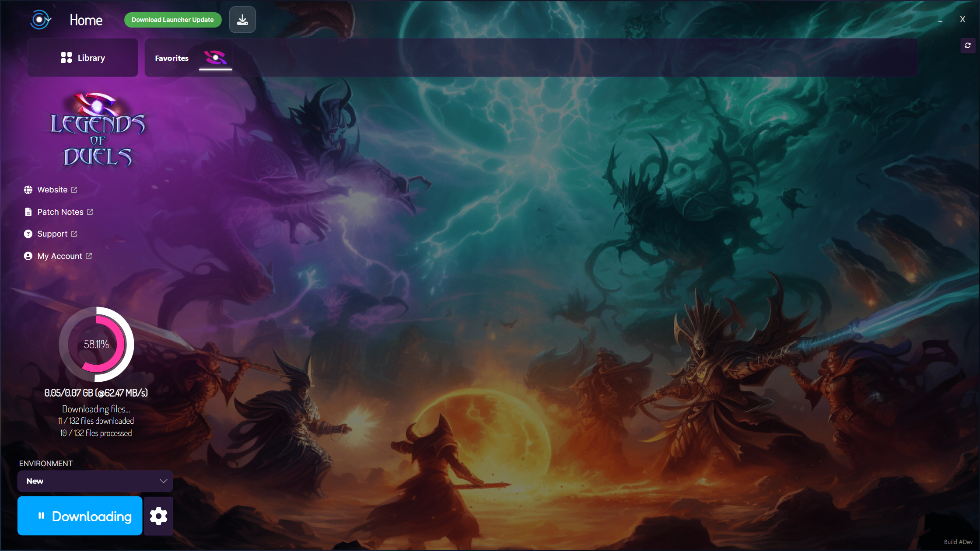Click the refresh icon at top right
Viewport: 980px width, 551px height.
click(967, 45)
